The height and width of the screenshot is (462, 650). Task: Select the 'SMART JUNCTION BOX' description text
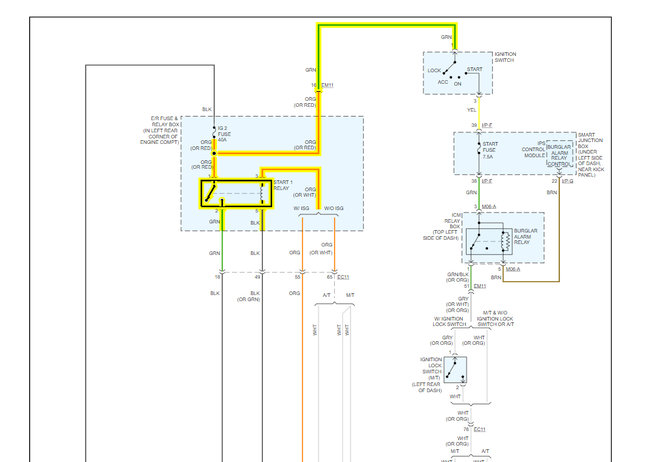(591, 155)
